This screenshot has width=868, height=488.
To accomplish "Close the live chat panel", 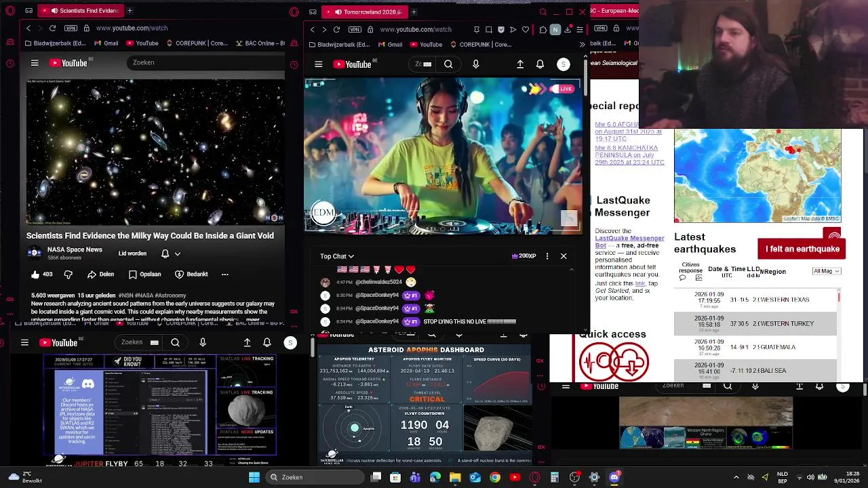I will [564, 256].
